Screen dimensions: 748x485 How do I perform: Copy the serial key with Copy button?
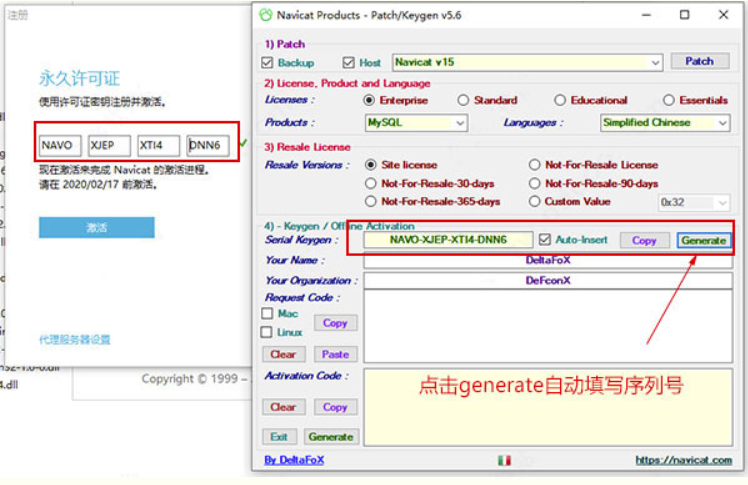[x=644, y=240]
